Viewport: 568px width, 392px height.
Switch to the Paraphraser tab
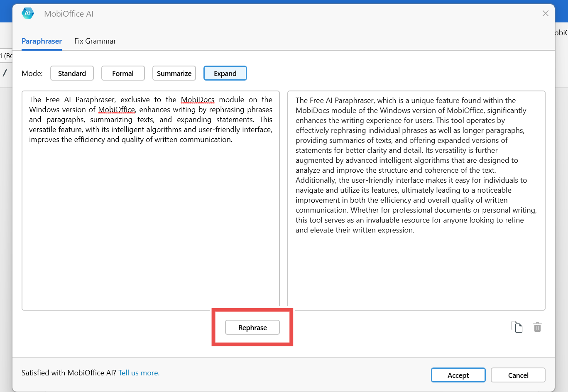coord(42,41)
